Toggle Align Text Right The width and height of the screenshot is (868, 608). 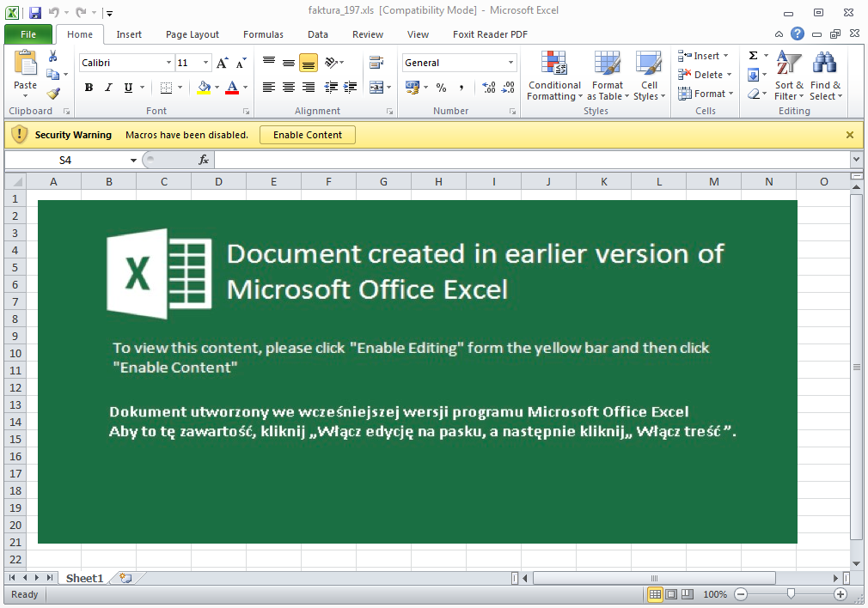point(309,88)
